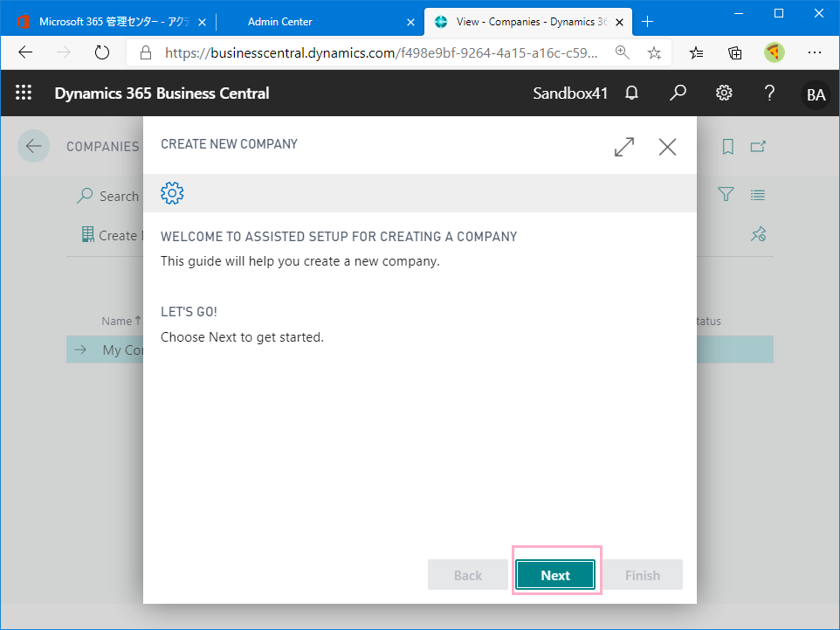The width and height of the screenshot is (840, 630).
Task: Open the browser favorites list icon
Action: click(x=696, y=52)
